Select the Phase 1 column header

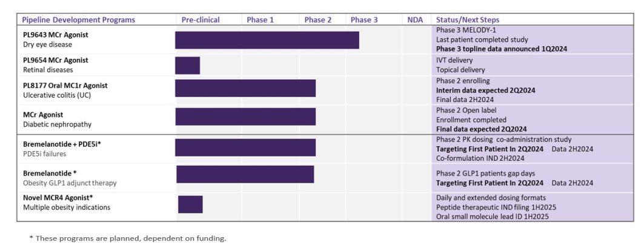(260, 20)
